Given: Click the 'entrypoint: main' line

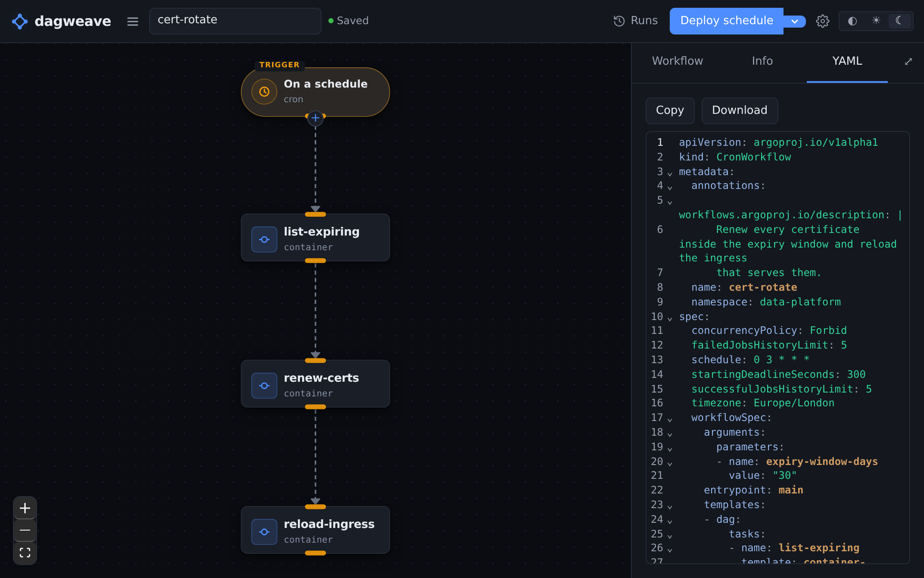Looking at the screenshot, I should click(753, 490).
